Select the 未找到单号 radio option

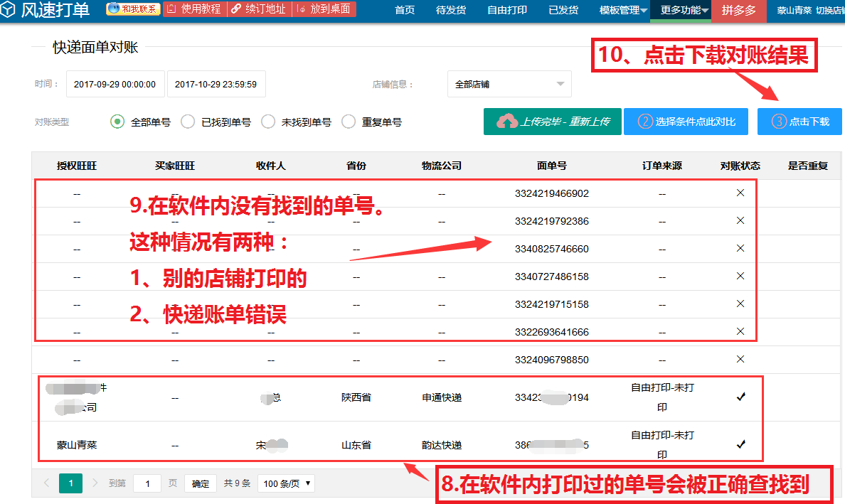click(x=268, y=122)
